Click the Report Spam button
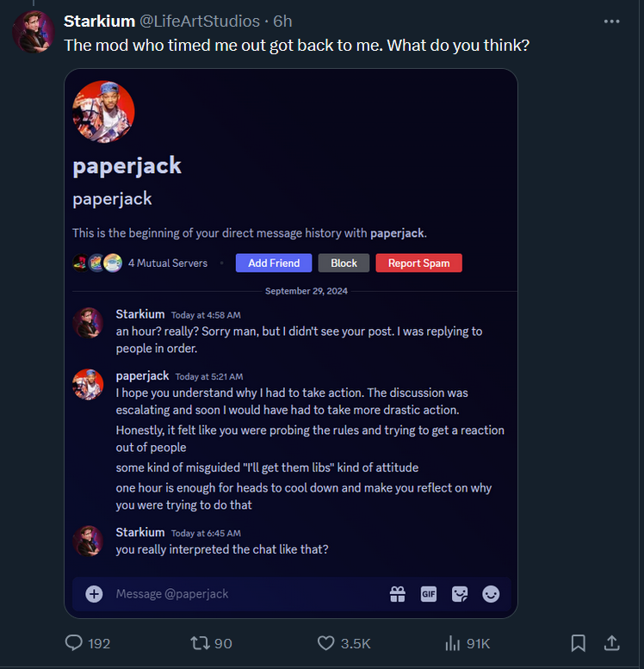This screenshot has width=644, height=669. 418,263
